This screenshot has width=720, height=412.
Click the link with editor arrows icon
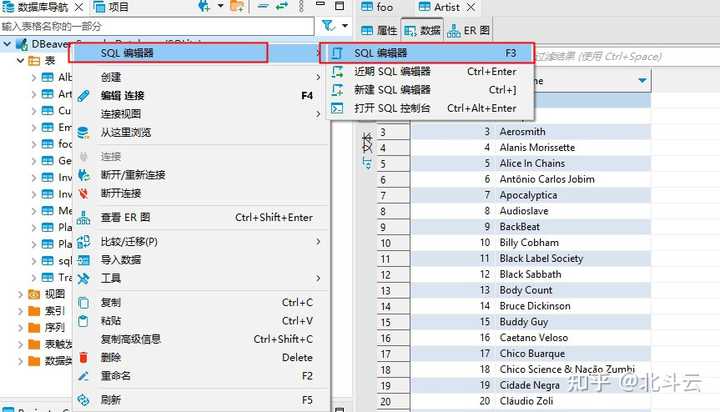(x=281, y=6)
